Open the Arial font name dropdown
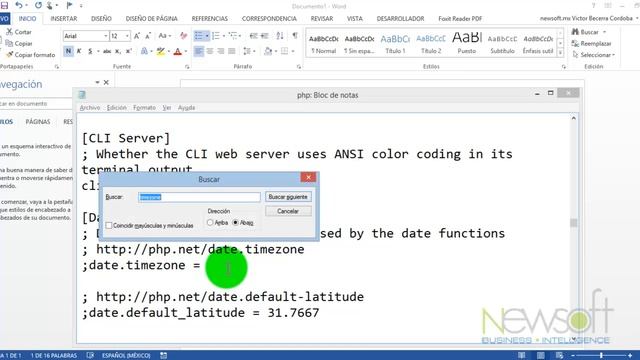Viewport: 640px width, 360px height. click(106, 36)
